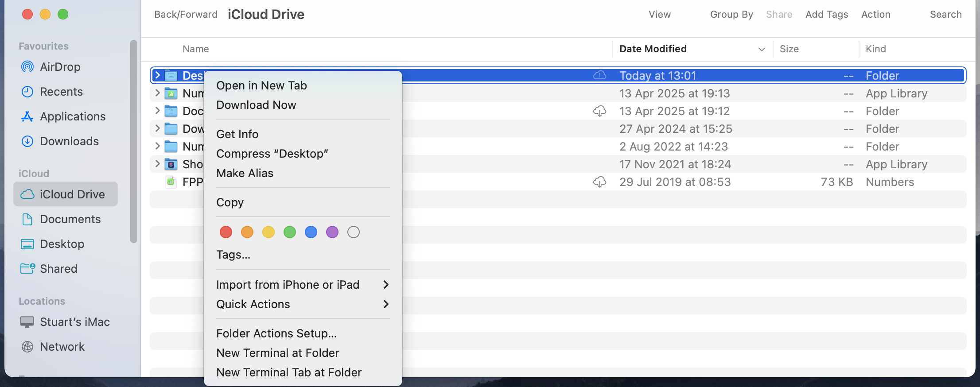The width and height of the screenshot is (980, 387).
Task: Click the cloud status icon on Desktop row
Action: coord(599,75)
